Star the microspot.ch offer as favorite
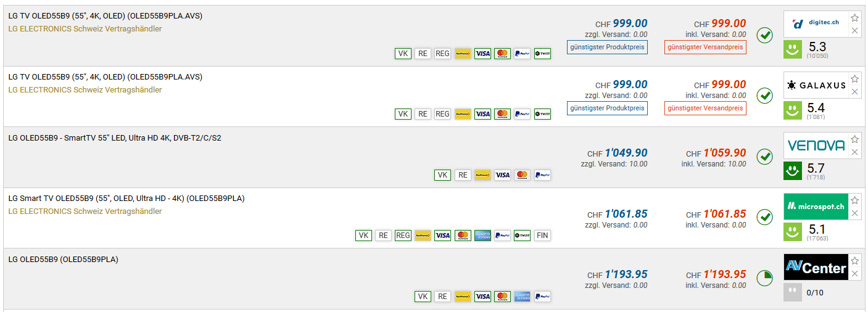The image size is (868, 312). [854, 200]
